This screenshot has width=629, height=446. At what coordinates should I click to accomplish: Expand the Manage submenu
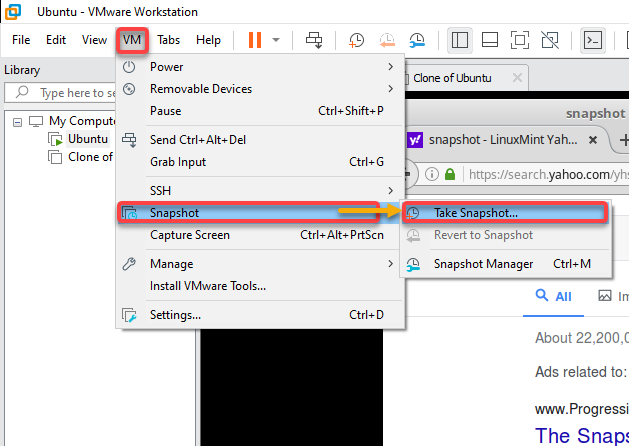pyautogui.click(x=260, y=264)
